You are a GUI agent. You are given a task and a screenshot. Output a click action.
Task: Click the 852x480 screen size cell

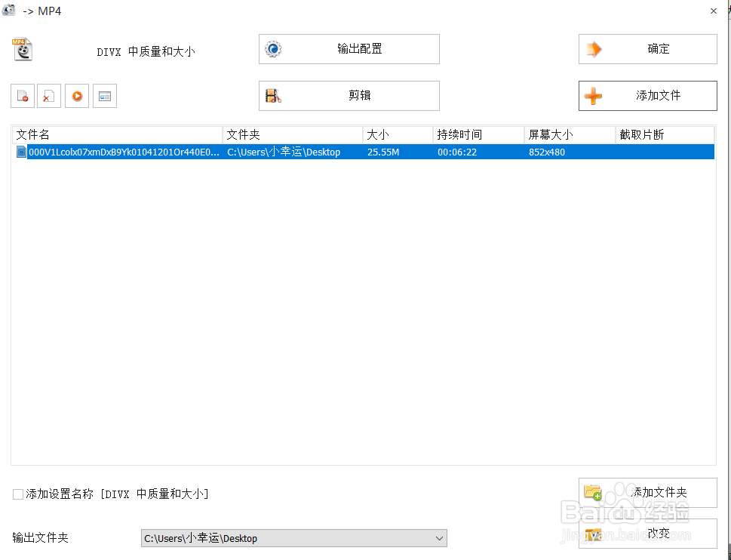click(547, 152)
